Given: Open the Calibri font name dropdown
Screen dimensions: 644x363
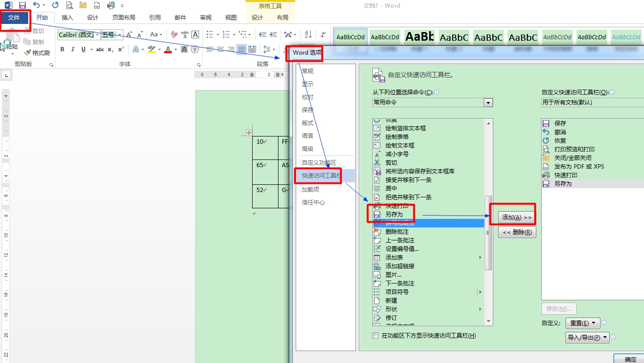Looking at the screenshot, I should 97,34.
